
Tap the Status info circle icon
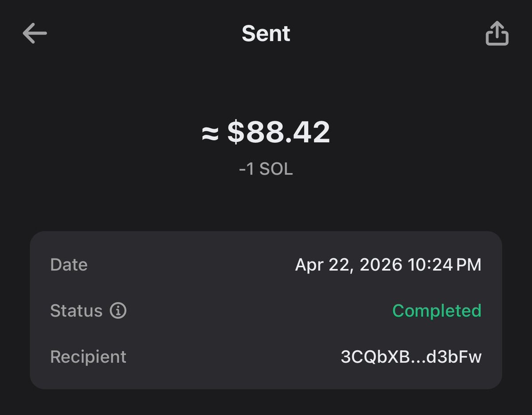click(118, 311)
